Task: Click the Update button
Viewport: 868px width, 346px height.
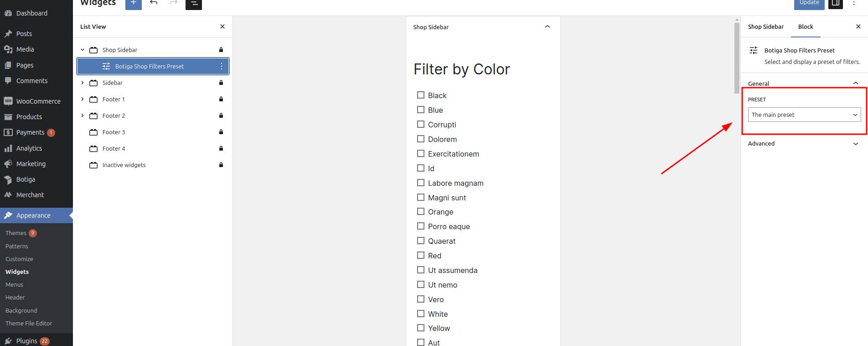Action: [809, 3]
